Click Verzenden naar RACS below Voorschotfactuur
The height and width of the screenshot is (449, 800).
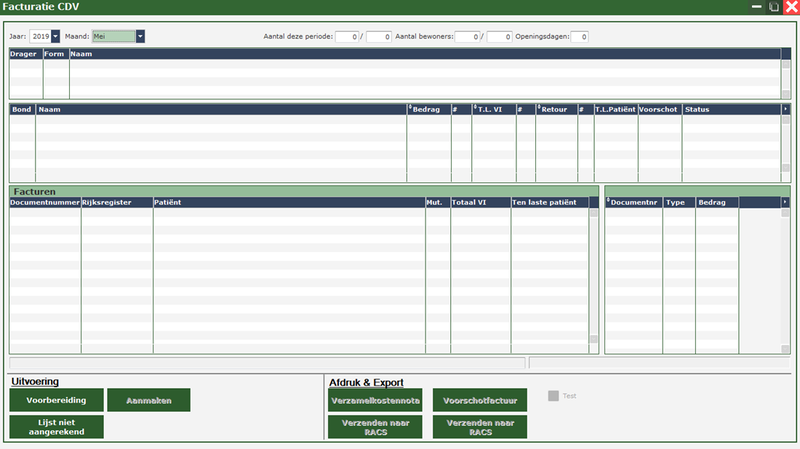pyautogui.click(x=480, y=427)
